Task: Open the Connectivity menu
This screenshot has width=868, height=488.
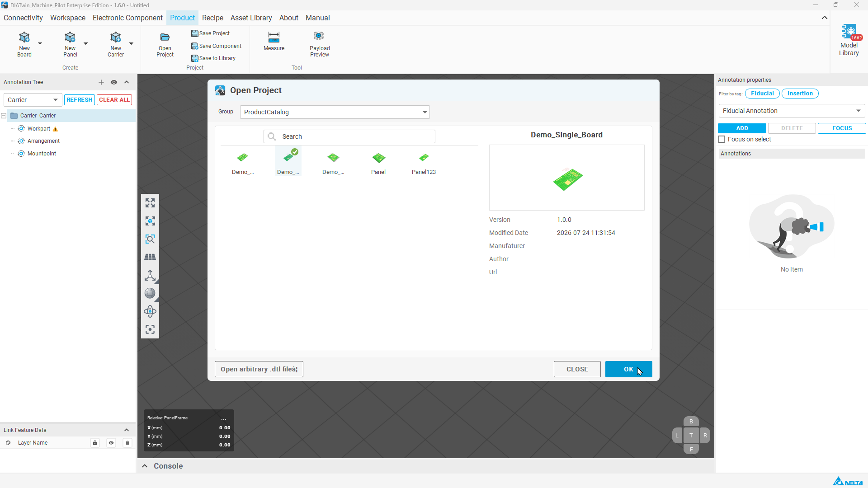Action: [x=23, y=18]
